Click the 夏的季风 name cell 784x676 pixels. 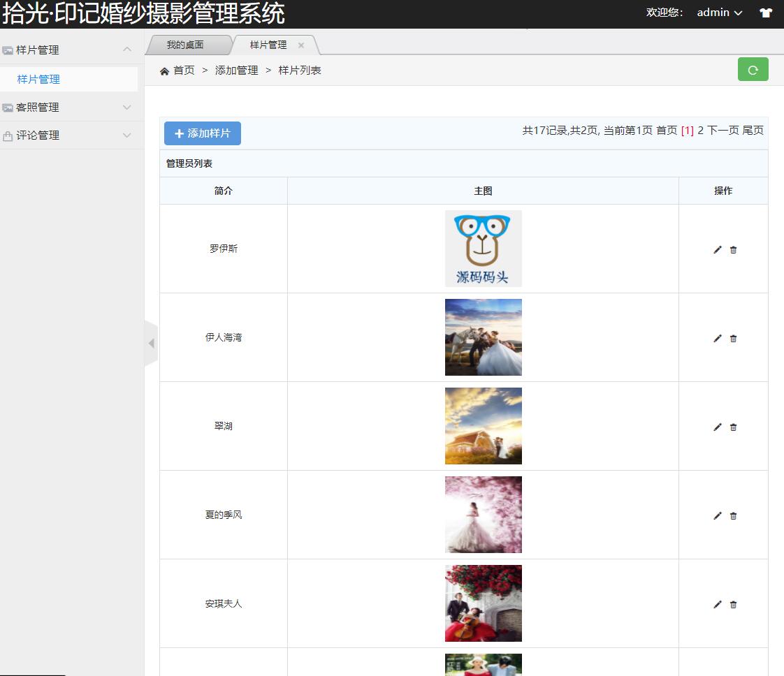224,515
